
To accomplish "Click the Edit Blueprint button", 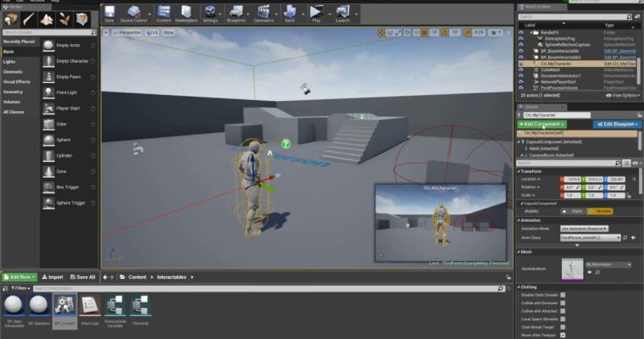I will [610, 124].
